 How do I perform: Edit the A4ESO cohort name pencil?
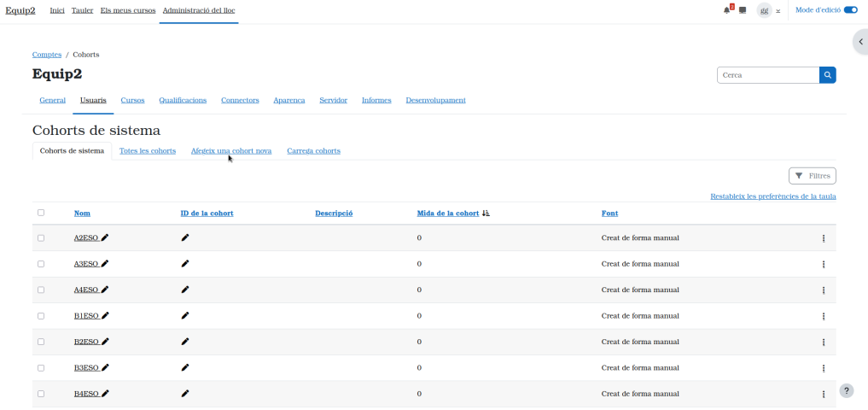click(x=105, y=290)
